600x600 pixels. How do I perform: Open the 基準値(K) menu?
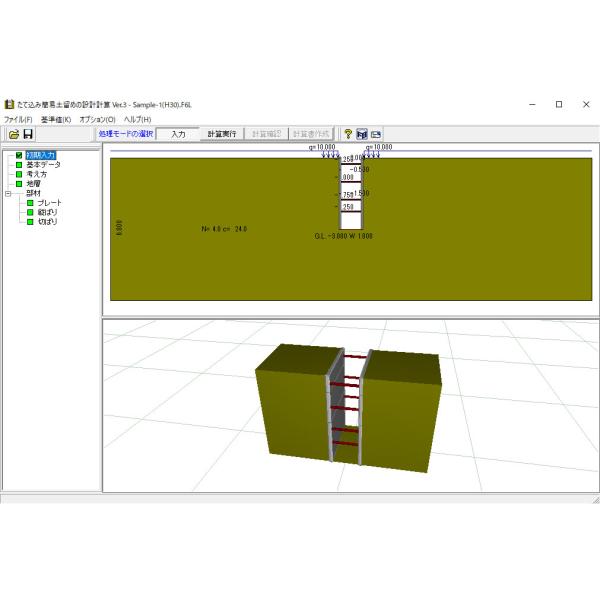point(56,119)
